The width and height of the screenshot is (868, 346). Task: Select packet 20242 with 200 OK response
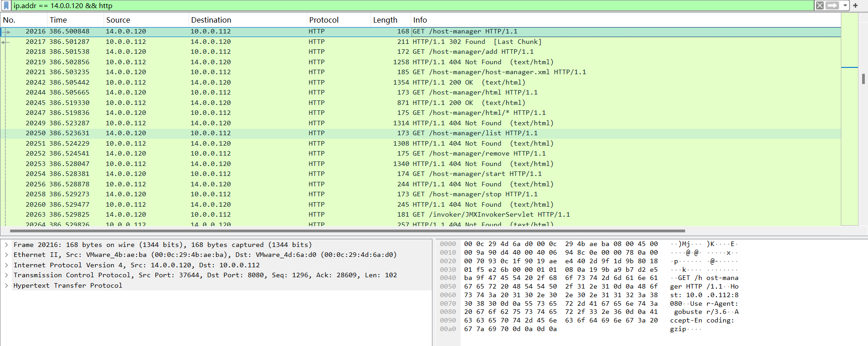[x=421, y=82]
